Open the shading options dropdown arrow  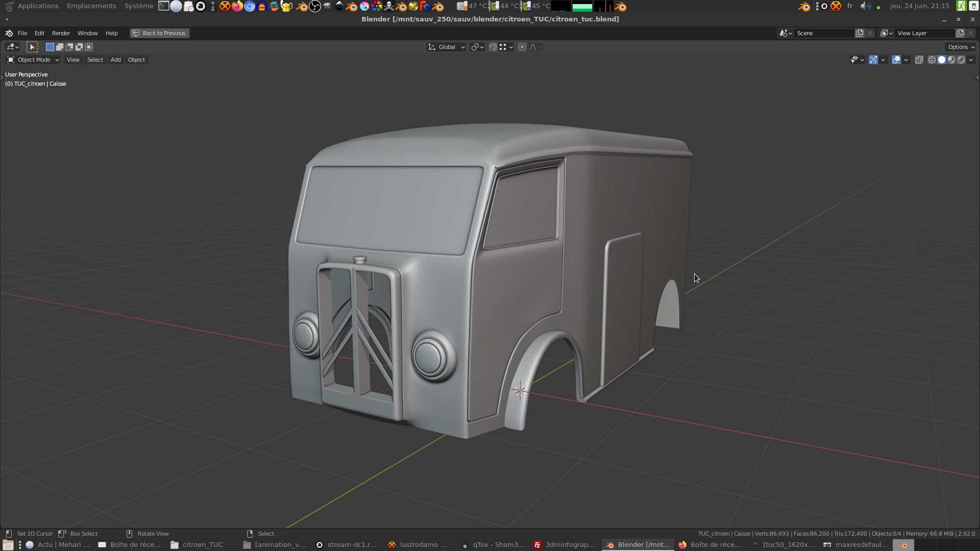tap(971, 60)
